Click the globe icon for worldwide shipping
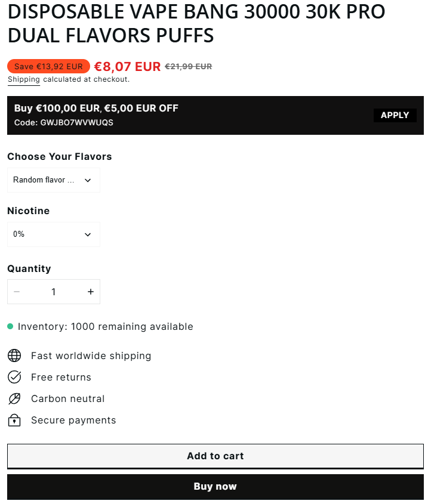Viewport: 428px width, 504px height. (x=14, y=355)
